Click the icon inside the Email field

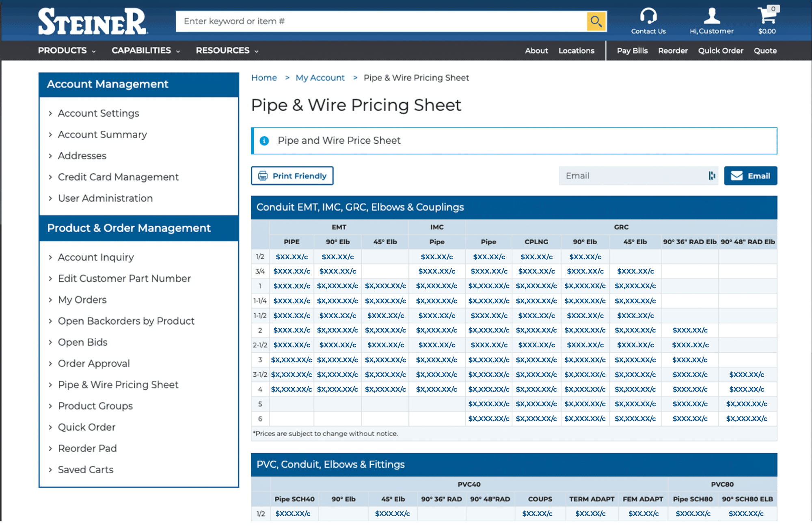712,176
